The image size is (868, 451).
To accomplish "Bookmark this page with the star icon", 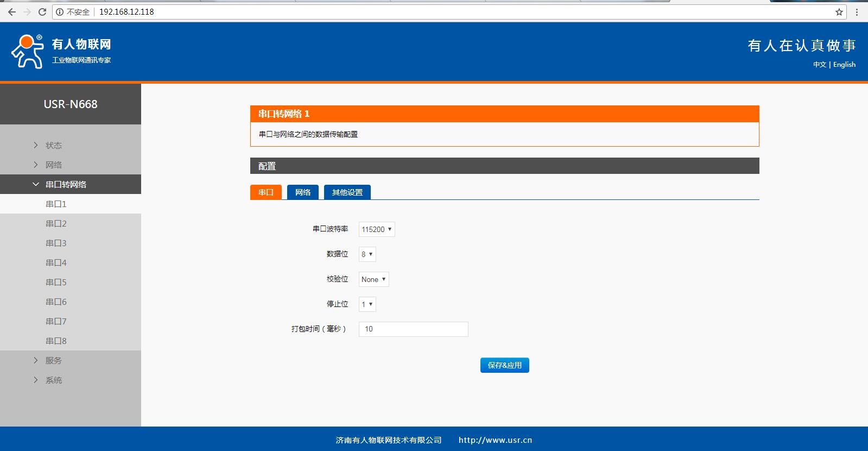I will pyautogui.click(x=839, y=12).
